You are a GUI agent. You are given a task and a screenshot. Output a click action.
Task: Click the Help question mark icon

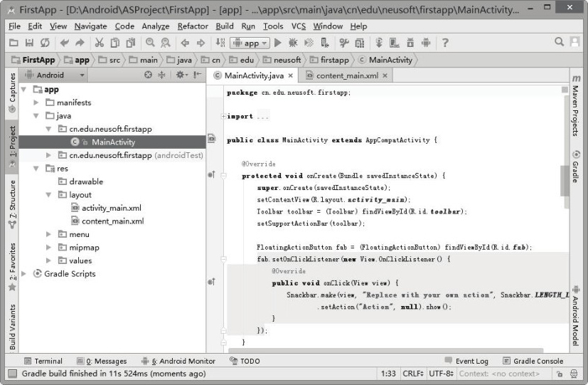coord(445,43)
